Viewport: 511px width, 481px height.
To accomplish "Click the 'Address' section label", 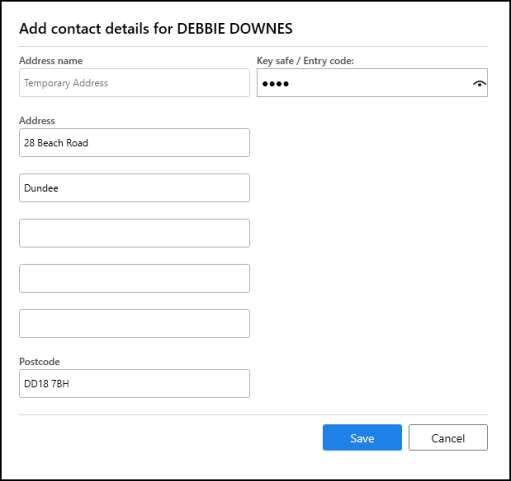I will (x=37, y=121).
